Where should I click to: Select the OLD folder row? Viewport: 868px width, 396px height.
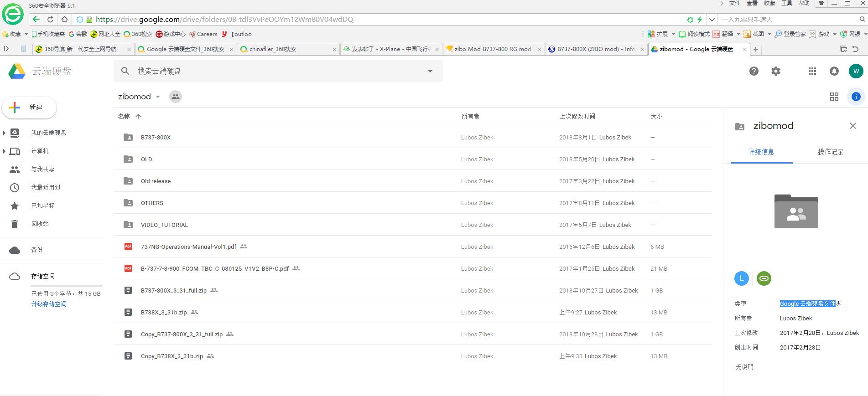(x=413, y=159)
